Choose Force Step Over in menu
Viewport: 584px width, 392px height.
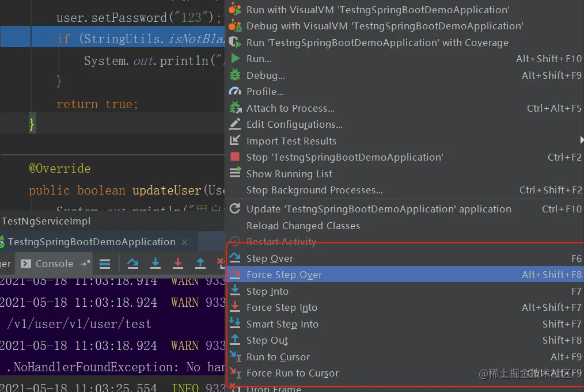[x=404, y=275]
